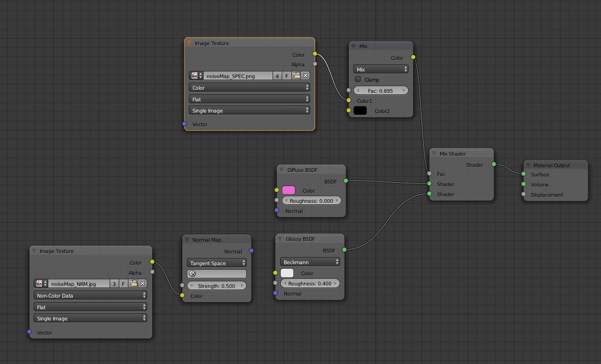Click Color1 input socket of Mix node
Viewport: 601px width, 364px height.
click(348, 100)
